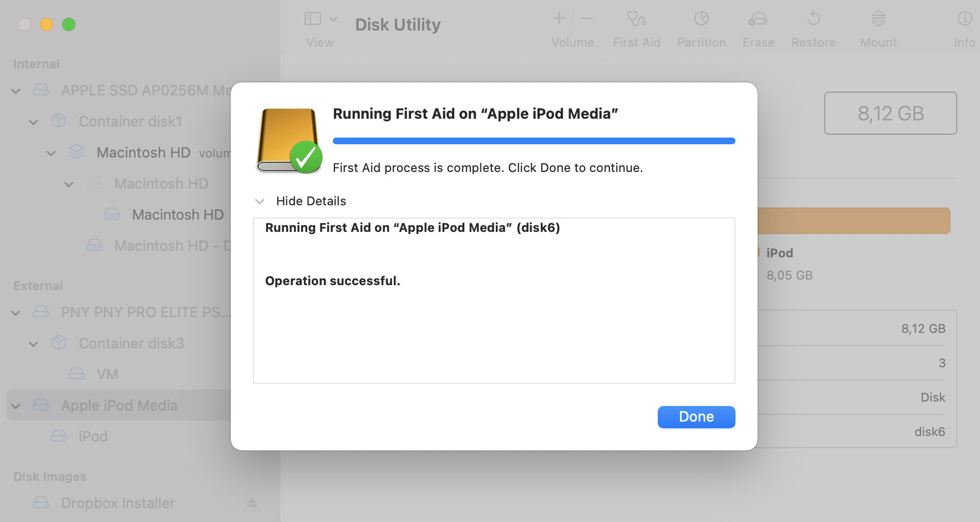The image size is (980, 522).
Task: Click the gold external drive icon in dialog
Action: pyautogui.click(x=288, y=140)
